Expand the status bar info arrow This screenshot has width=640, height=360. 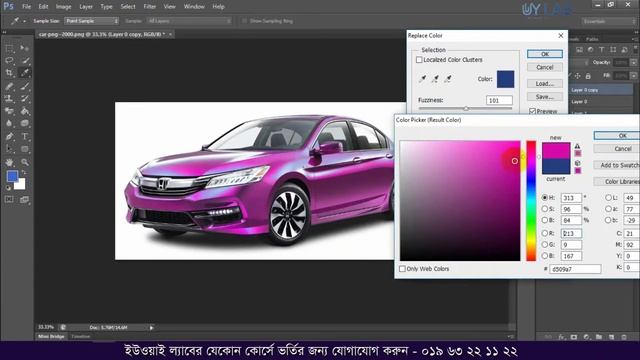click(x=151, y=327)
